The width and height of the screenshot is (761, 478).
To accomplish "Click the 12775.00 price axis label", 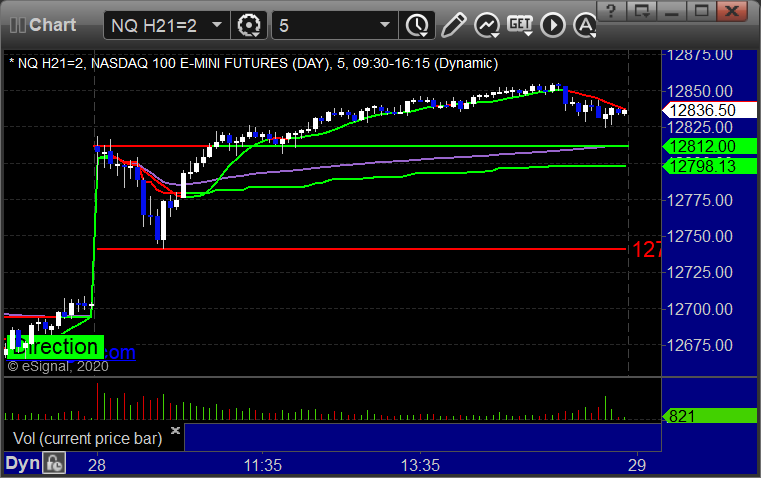I will [699, 200].
